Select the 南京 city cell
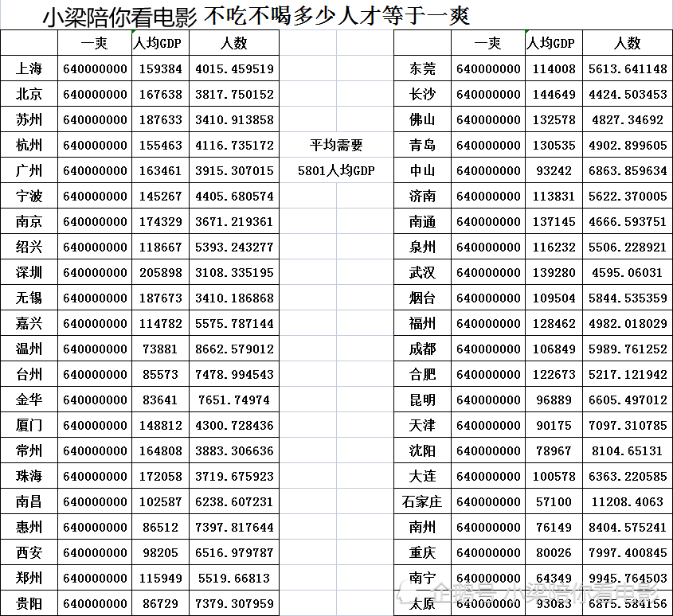 point(29,221)
